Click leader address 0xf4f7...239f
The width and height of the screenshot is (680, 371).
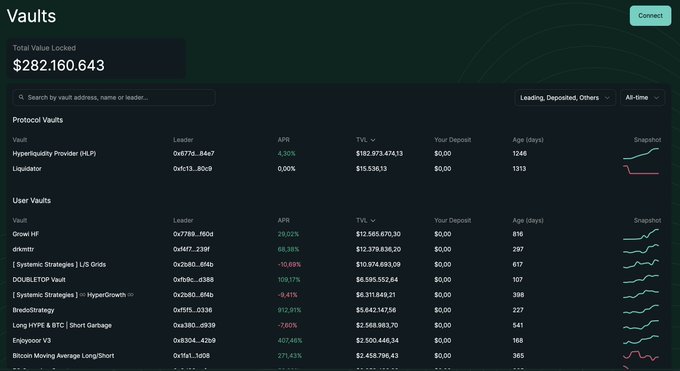[191, 249]
